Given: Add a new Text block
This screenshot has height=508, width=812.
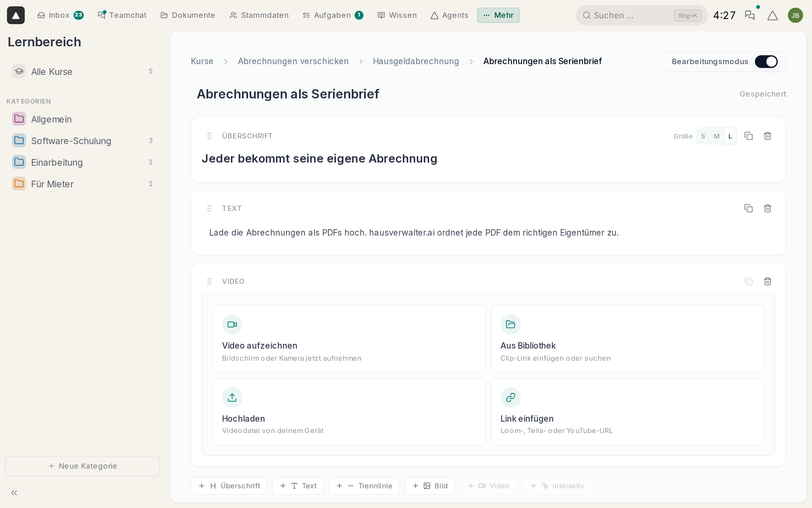Looking at the screenshot, I should (x=298, y=486).
